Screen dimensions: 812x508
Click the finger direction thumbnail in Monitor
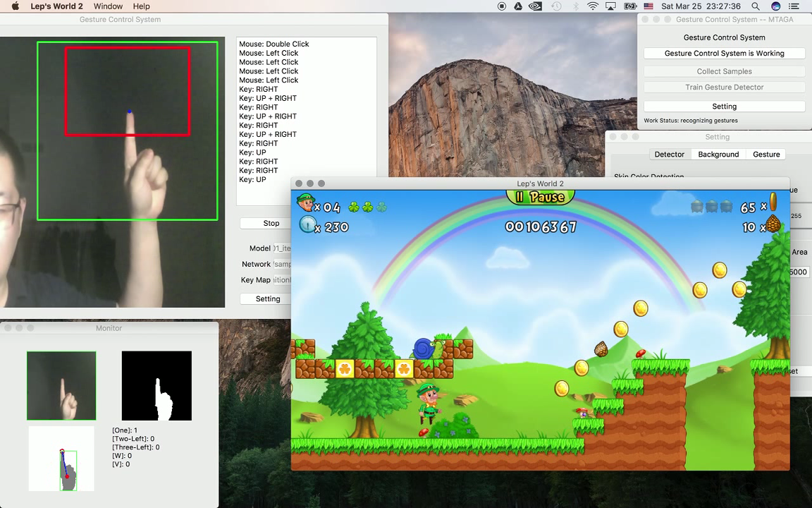[x=61, y=459]
